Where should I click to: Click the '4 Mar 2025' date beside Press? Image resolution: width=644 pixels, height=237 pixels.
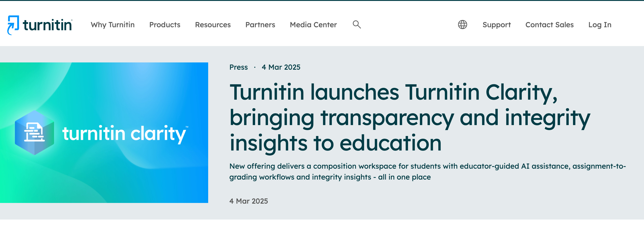[281, 67]
